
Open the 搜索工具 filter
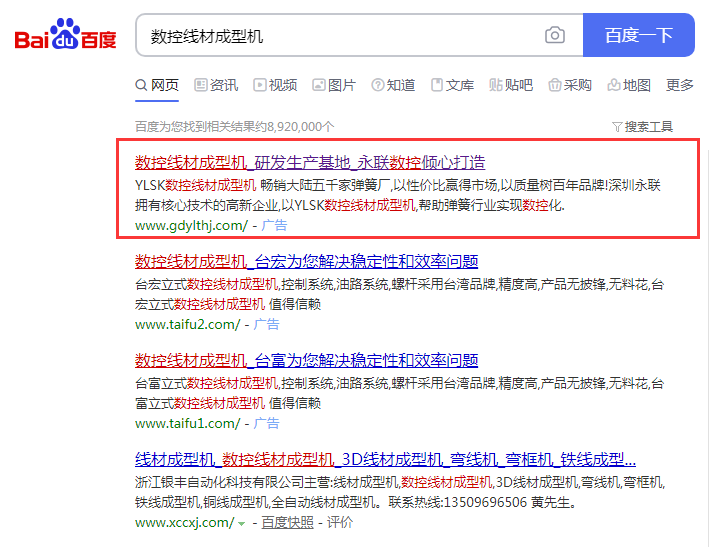coord(642,127)
